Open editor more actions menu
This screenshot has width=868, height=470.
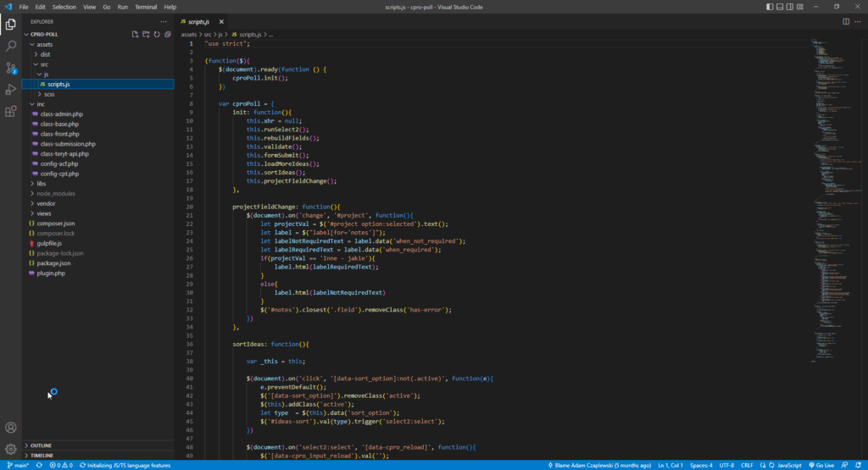click(x=858, y=21)
